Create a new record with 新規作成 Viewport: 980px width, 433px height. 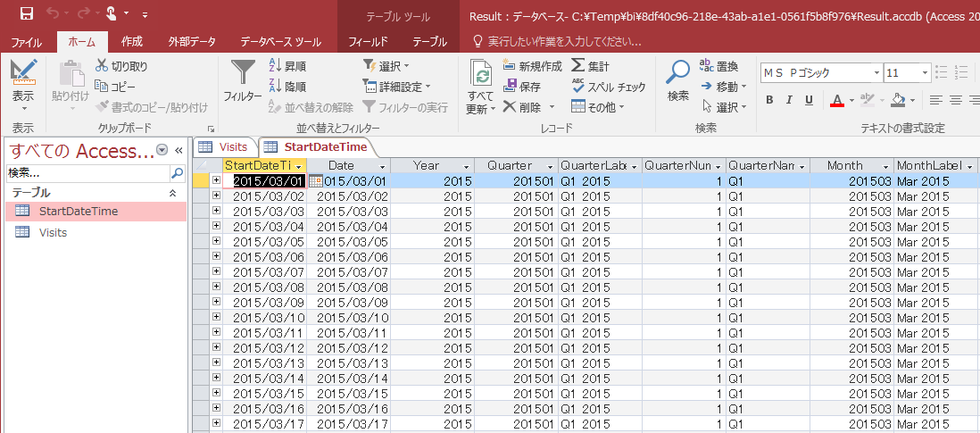(533, 65)
